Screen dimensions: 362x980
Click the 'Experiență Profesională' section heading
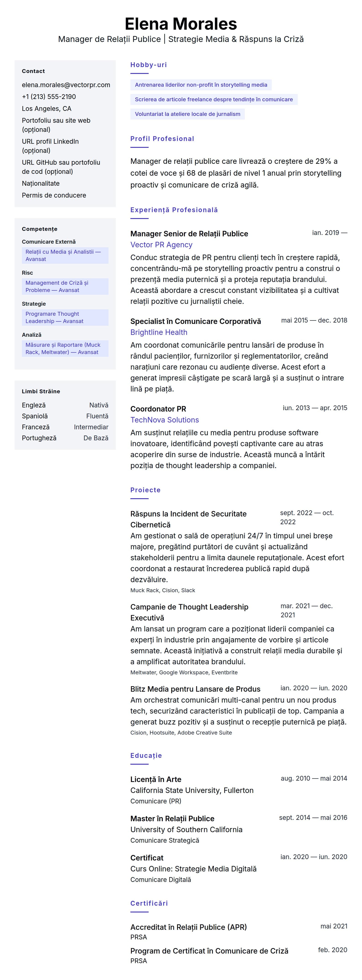[x=174, y=210]
